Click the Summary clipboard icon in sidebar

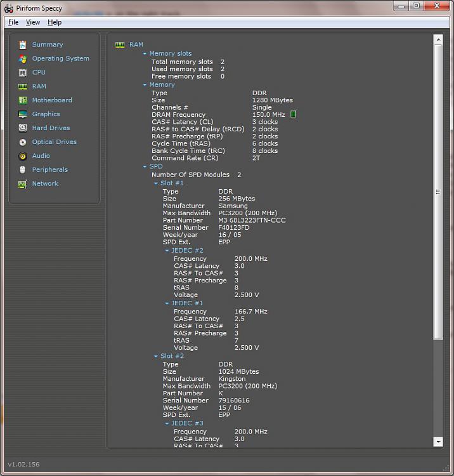[23, 44]
